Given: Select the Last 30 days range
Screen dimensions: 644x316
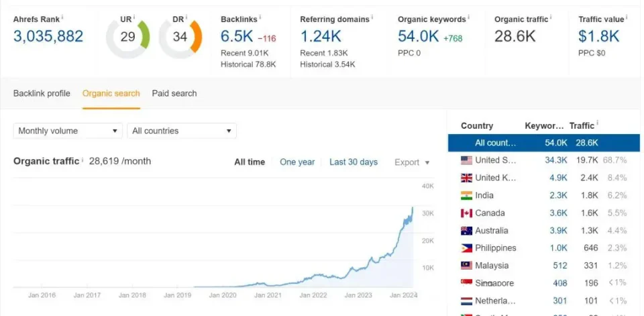Looking at the screenshot, I should point(354,162).
